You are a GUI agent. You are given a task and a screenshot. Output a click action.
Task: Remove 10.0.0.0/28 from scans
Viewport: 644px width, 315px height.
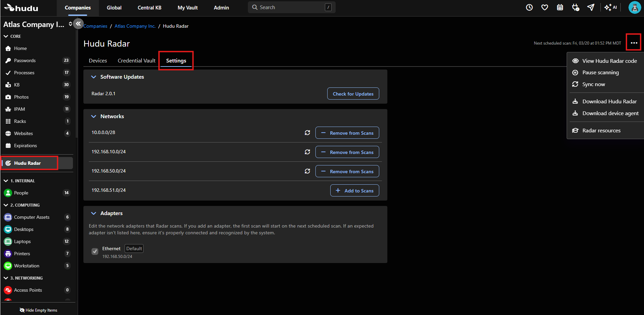[347, 133]
